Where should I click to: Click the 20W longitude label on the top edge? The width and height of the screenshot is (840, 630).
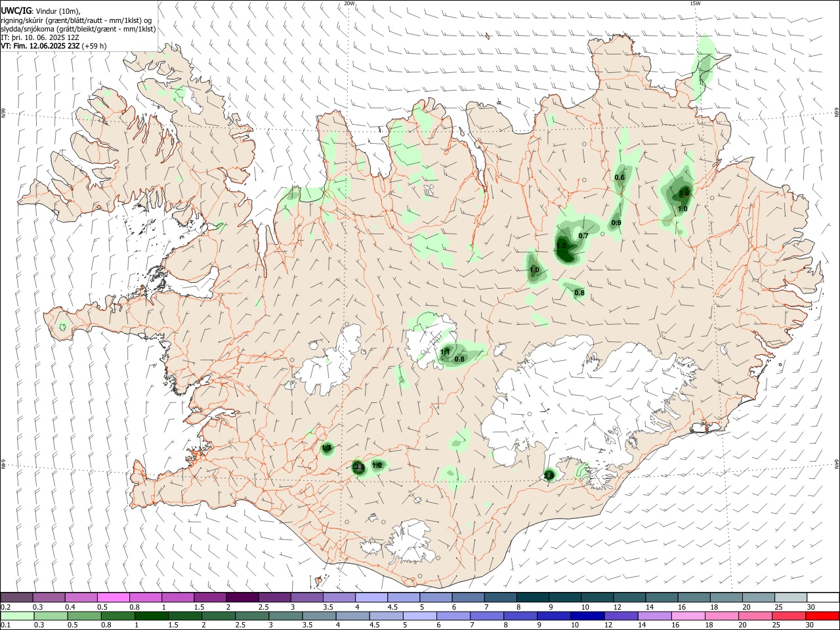[349, 3]
